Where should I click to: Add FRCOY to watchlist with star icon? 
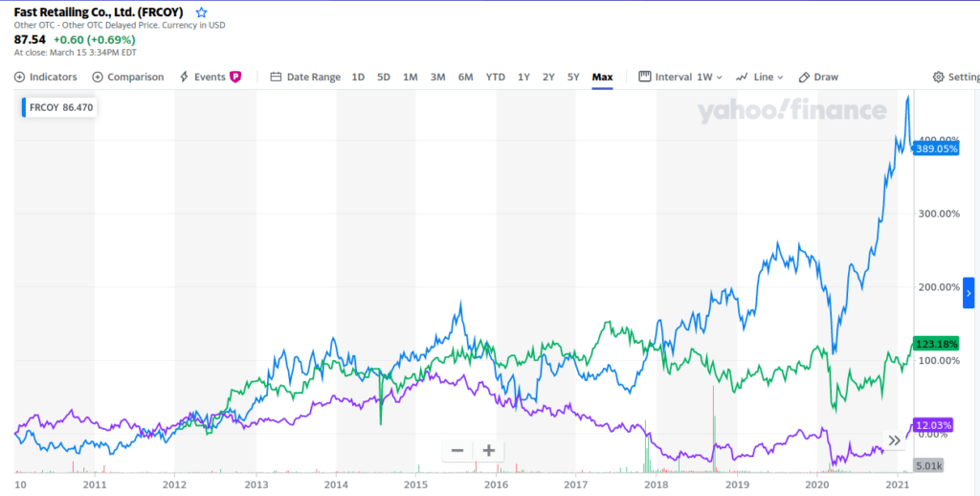click(x=201, y=12)
